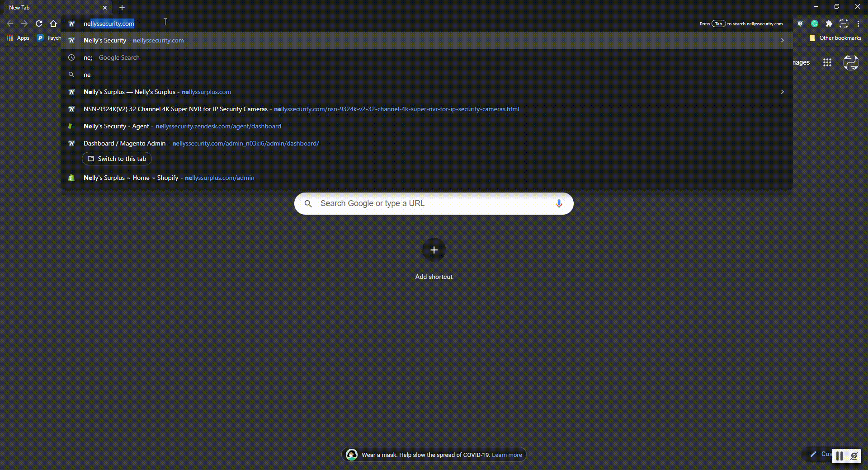Click the search magnifier in Google box

tap(308, 203)
